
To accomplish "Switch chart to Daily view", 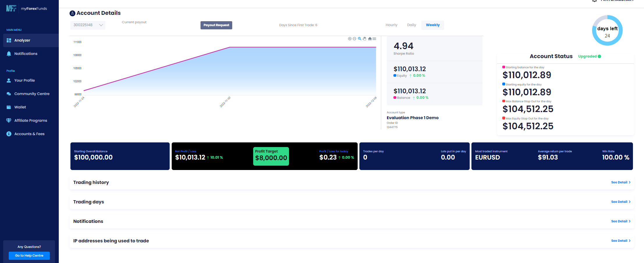I will coord(411,25).
